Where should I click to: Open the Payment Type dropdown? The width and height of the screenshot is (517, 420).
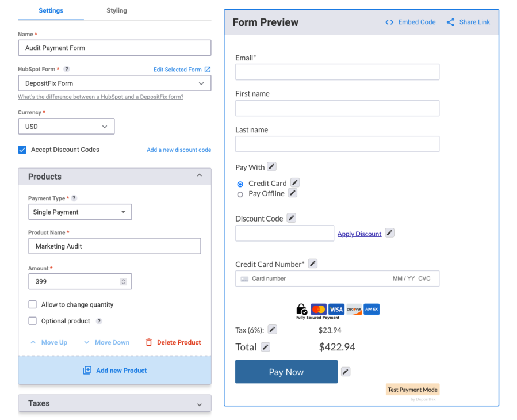click(x=80, y=212)
